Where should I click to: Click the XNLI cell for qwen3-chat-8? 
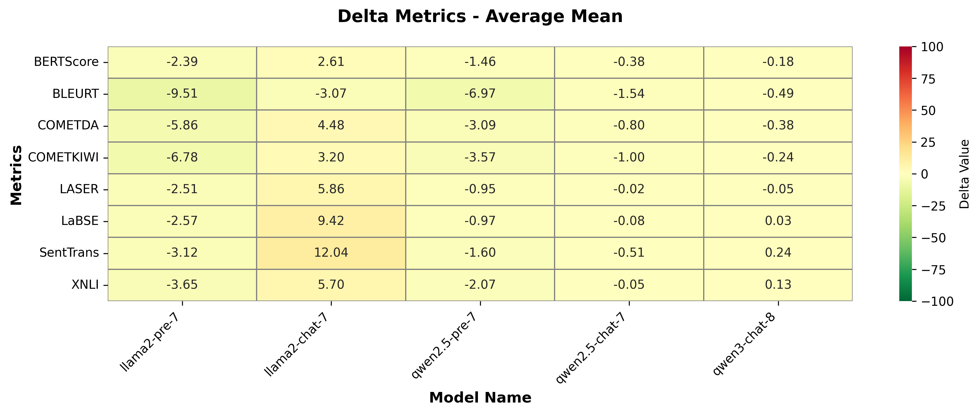778,285
